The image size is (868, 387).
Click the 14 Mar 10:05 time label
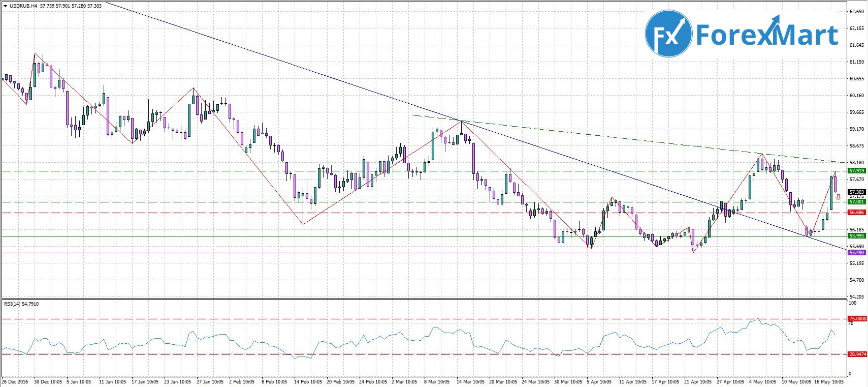pyautogui.click(x=470, y=382)
